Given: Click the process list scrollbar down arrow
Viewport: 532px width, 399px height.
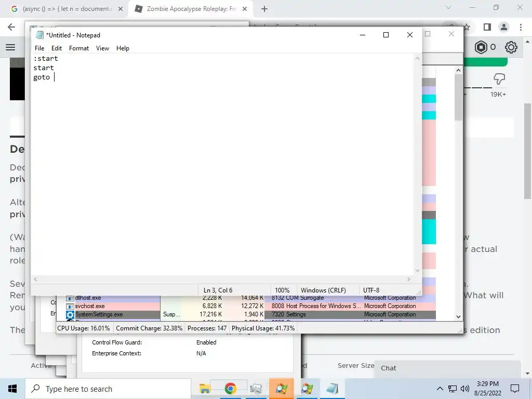Looking at the screenshot, I should coord(458,316).
